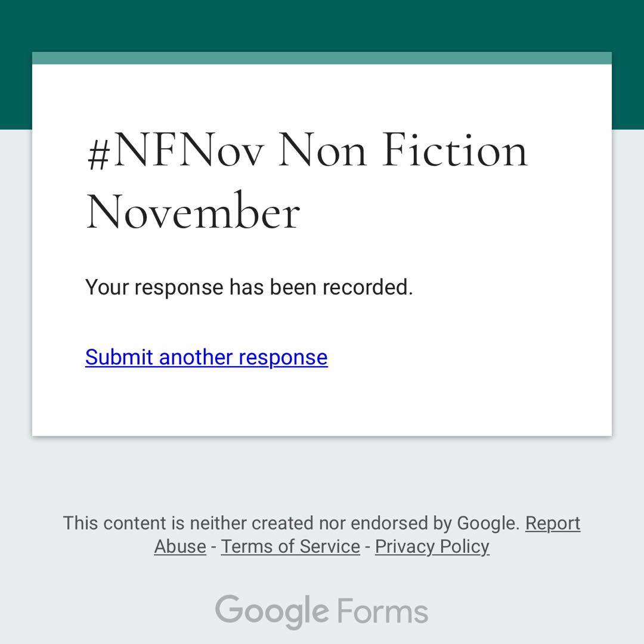Click the Submit another response link
644x644 pixels.
click(x=206, y=357)
